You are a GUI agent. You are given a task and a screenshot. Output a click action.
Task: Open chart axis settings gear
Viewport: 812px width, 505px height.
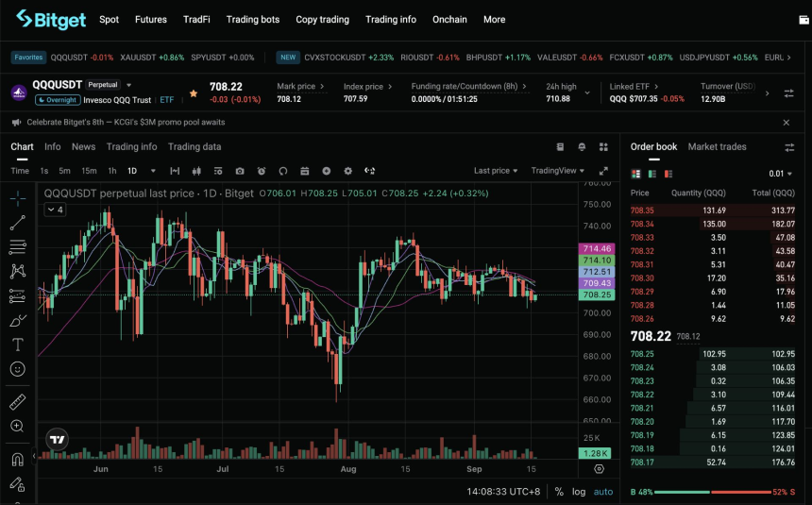coord(600,469)
